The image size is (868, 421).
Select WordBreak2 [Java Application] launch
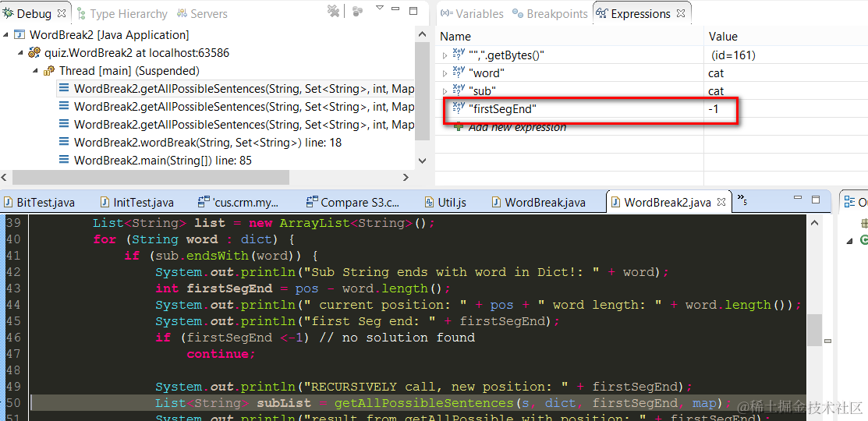point(109,35)
